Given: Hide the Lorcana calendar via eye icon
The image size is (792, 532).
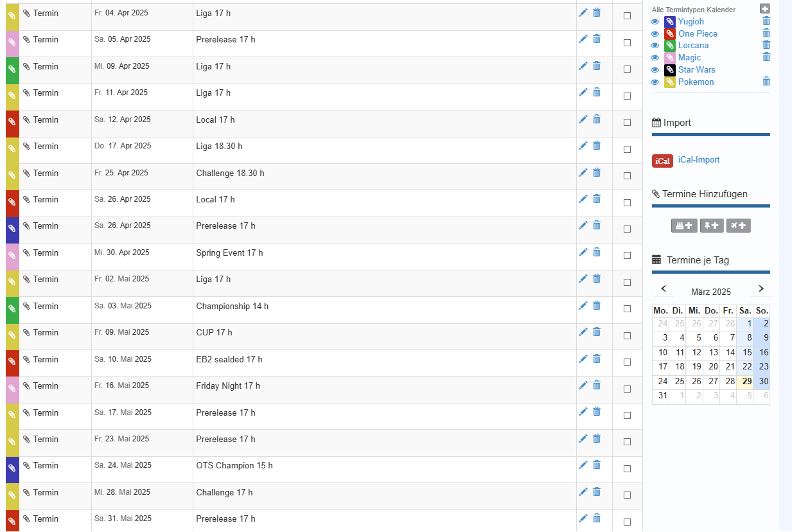Looking at the screenshot, I should click(x=655, y=46).
